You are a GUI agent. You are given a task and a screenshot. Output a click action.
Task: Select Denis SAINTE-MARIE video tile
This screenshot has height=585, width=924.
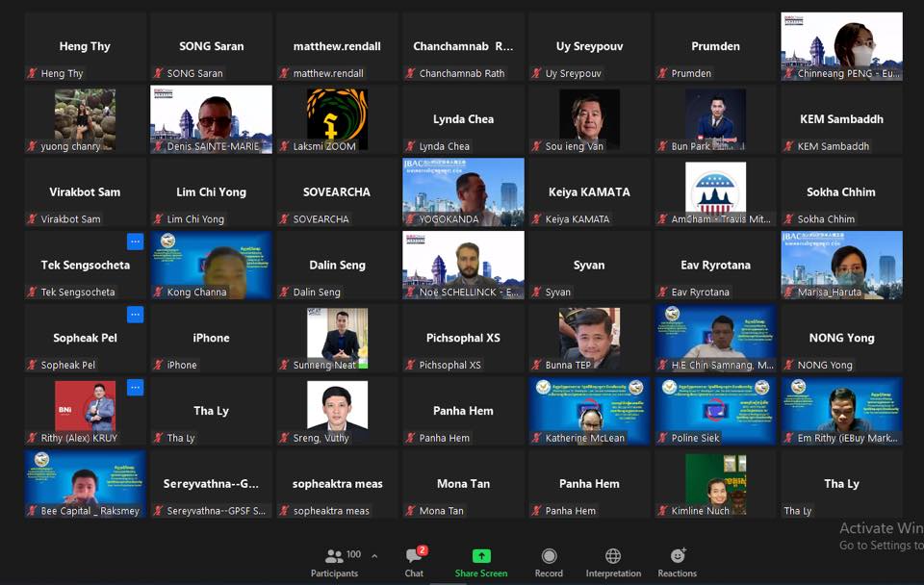pyautogui.click(x=211, y=118)
